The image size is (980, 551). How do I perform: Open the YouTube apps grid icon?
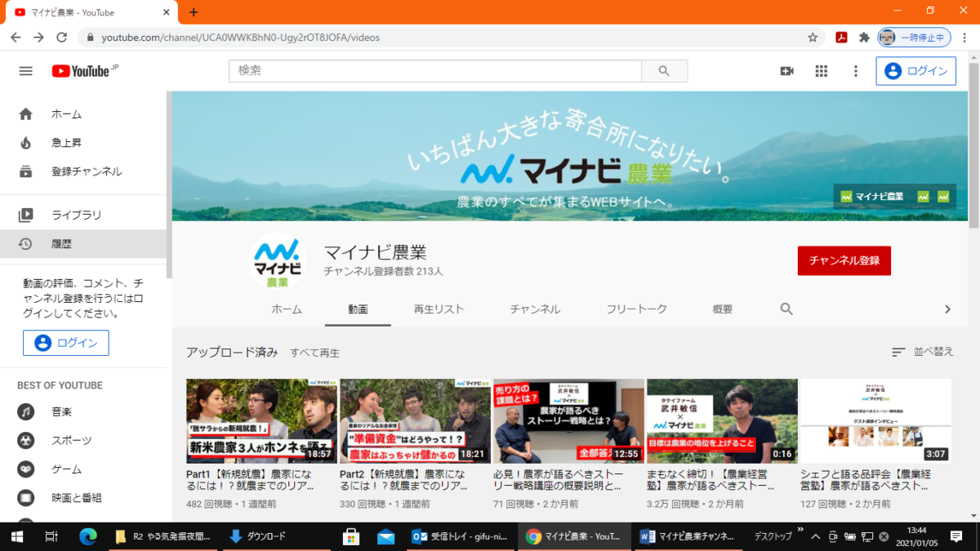822,71
